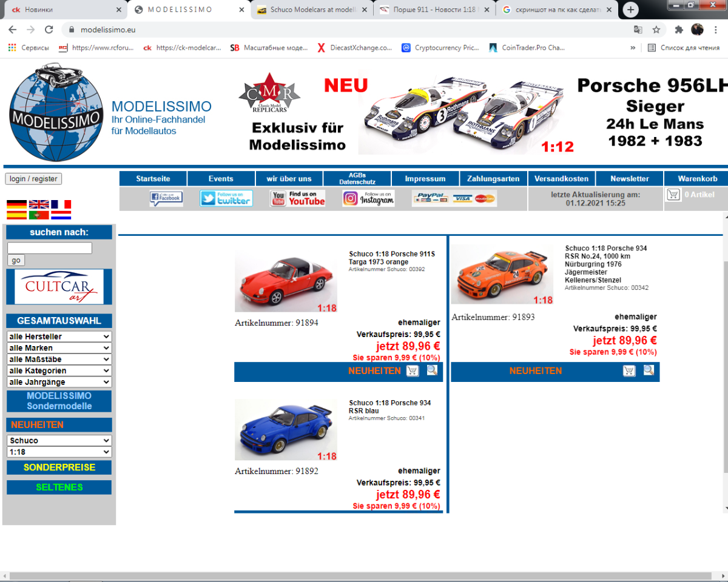Click the Modelissimo globe logo
This screenshot has height=582, width=728.
[56, 112]
